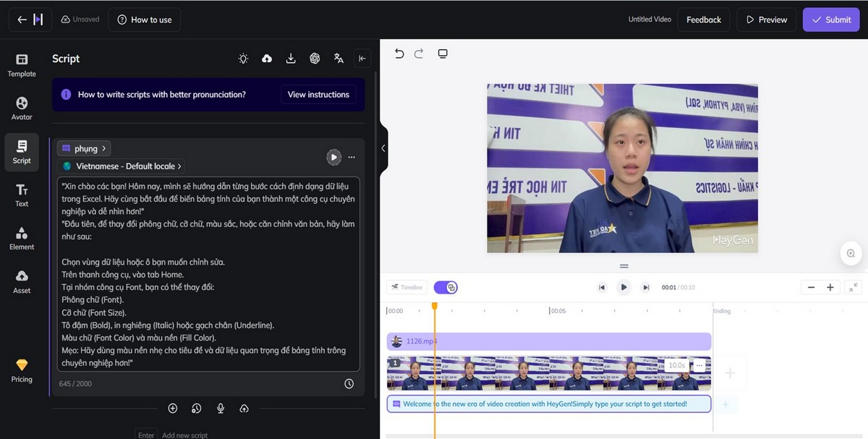Viewport: 868px width, 439px height.
Task: Open the Script panel in sidebar
Action: [22, 152]
